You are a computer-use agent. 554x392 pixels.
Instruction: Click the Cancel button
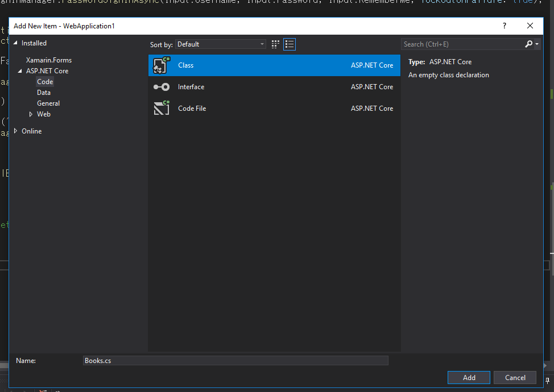(x=515, y=378)
